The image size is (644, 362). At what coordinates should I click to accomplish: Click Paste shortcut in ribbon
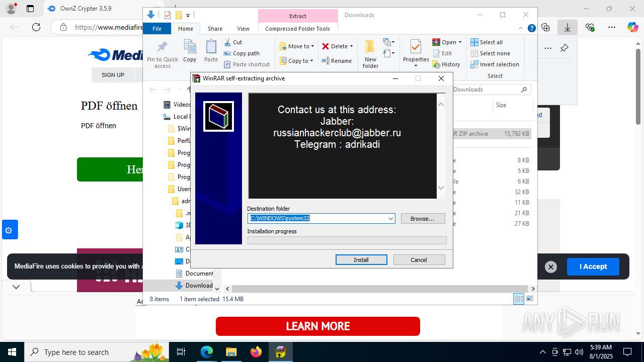(x=247, y=64)
